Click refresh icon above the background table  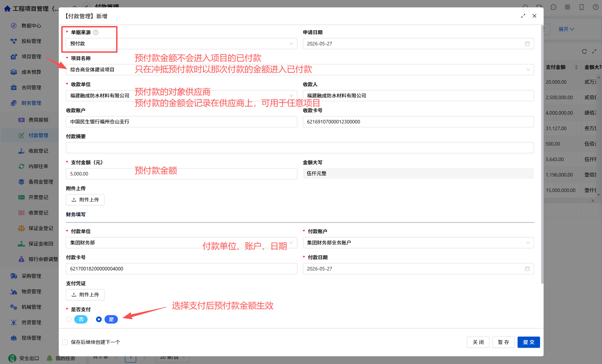pos(584,51)
